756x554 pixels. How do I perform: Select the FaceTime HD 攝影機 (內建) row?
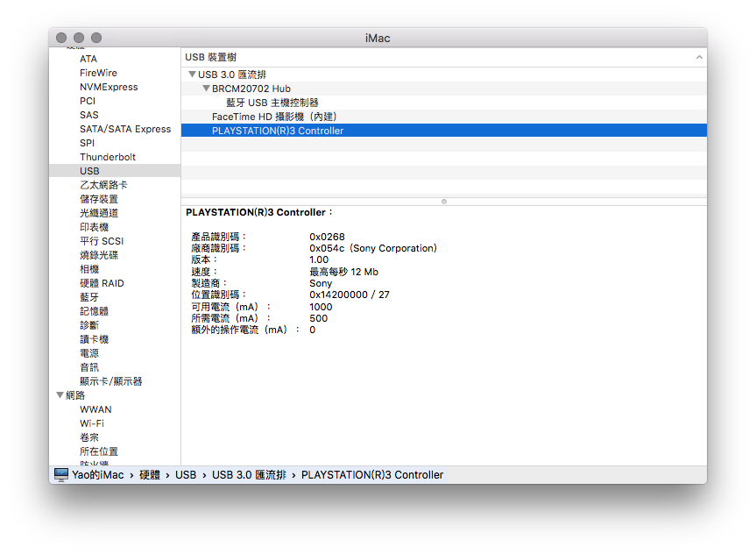tap(444, 117)
